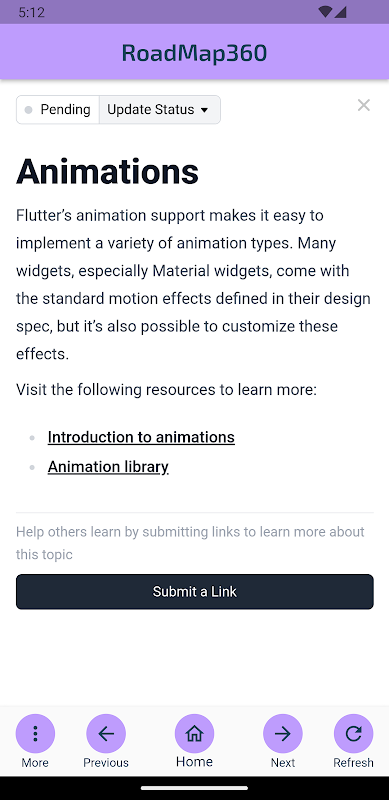Tap the Next right-arrow icon
Viewport: 389px width, 800px height.
click(x=282, y=734)
